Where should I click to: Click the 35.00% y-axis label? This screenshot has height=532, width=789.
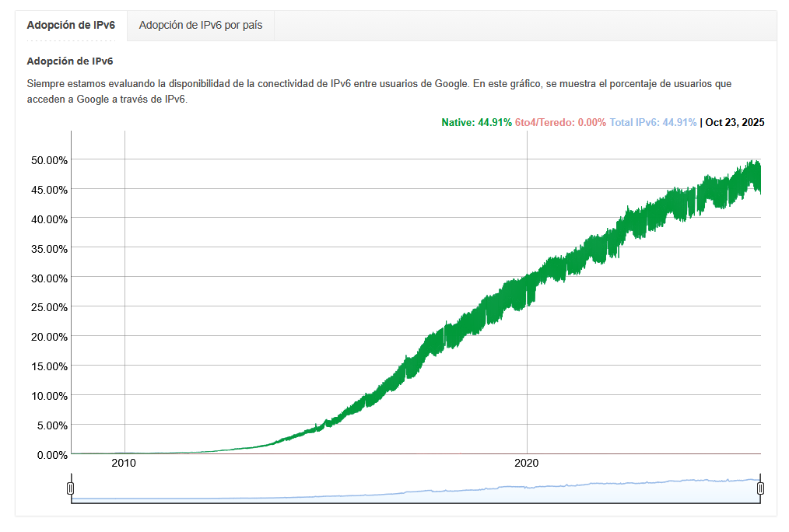coord(49,249)
